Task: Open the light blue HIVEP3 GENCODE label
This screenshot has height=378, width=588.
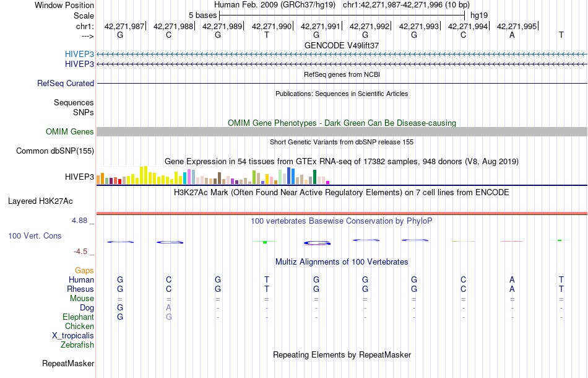Action: point(79,54)
